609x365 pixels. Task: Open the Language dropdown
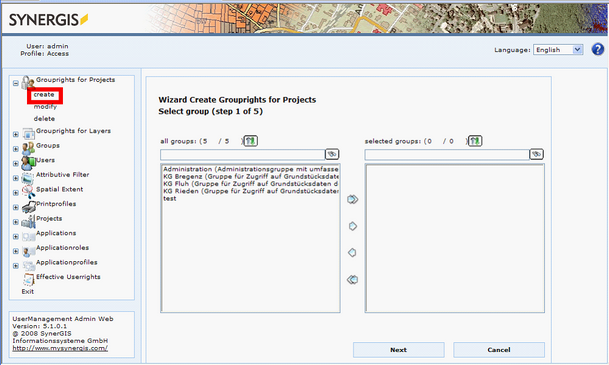[558, 50]
